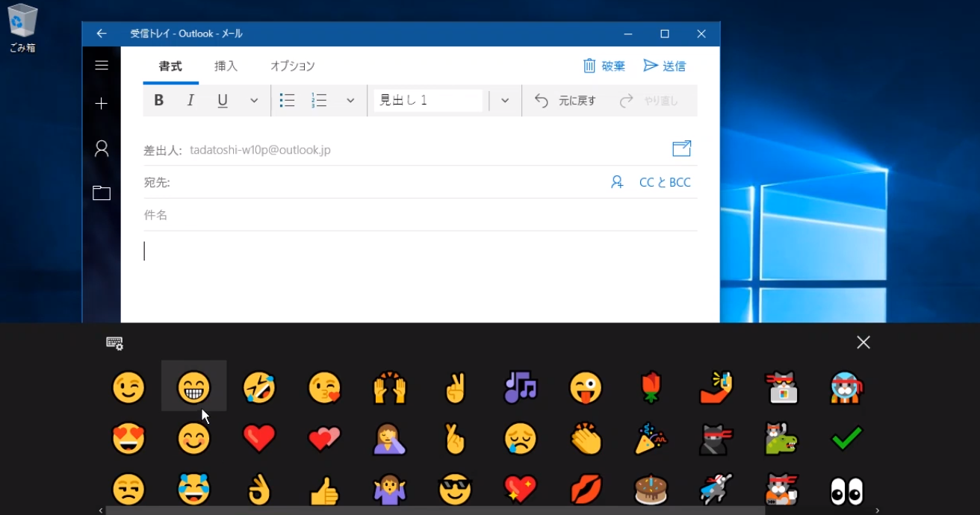Switch to the 書式 tab
The image size is (980, 515).
click(x=170, y=66)
